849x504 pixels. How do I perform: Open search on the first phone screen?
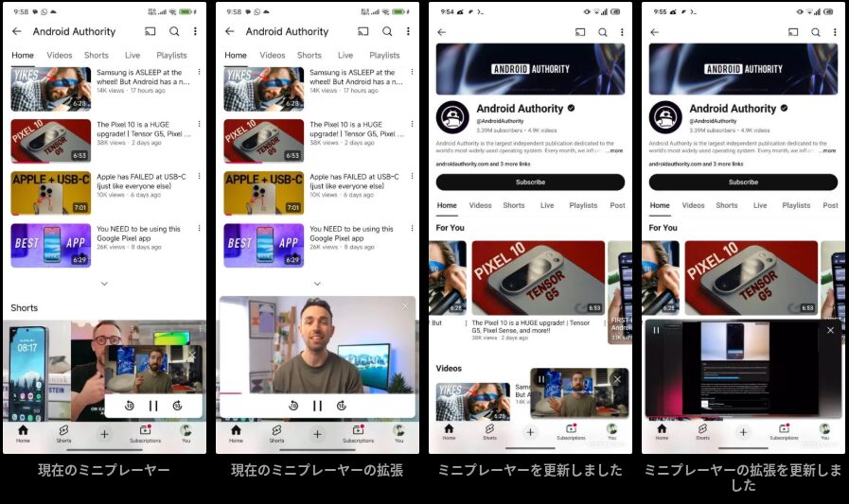pyautogui.click(x=174, y=31)
